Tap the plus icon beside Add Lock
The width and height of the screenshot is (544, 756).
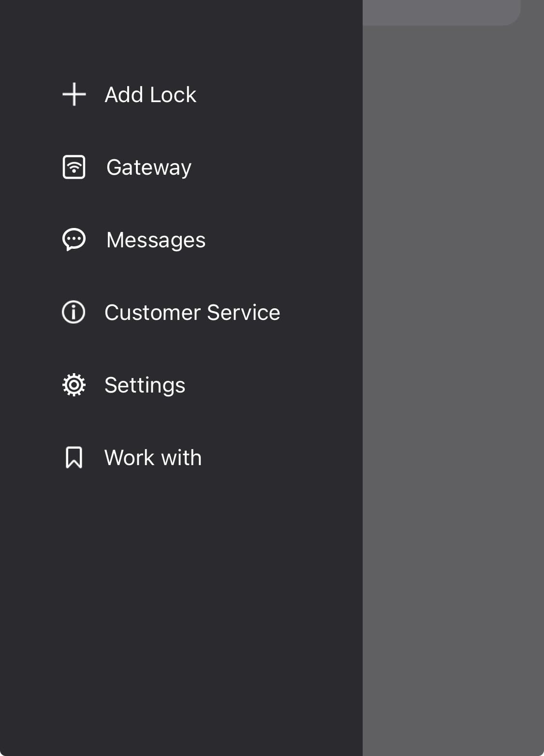click(74, 94)
